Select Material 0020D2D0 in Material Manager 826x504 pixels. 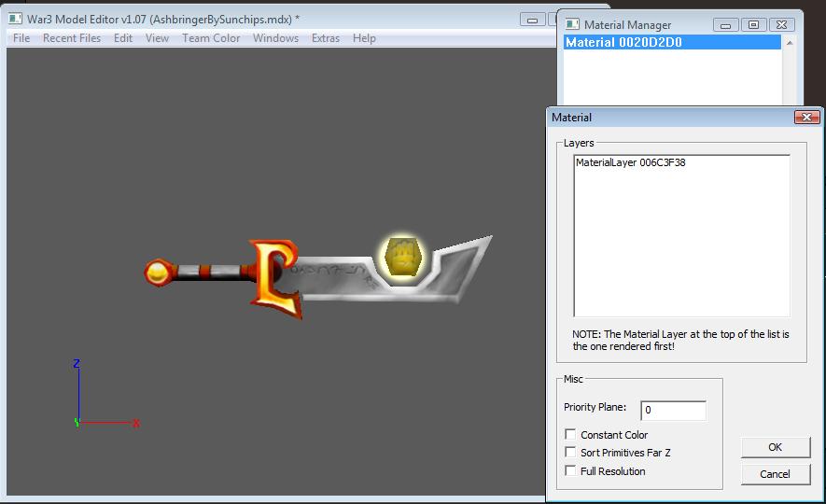(672, 42)
